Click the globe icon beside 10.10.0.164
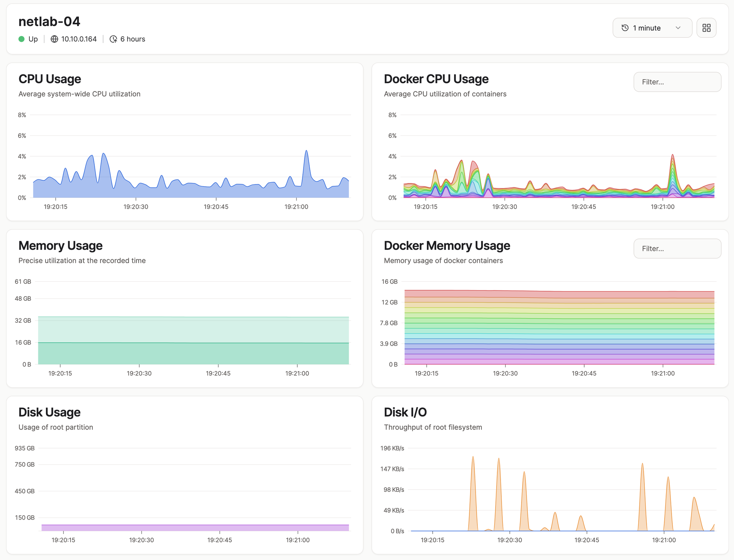Image resolution: width=734 pixels, height=560 pixels. coord(54,39)
